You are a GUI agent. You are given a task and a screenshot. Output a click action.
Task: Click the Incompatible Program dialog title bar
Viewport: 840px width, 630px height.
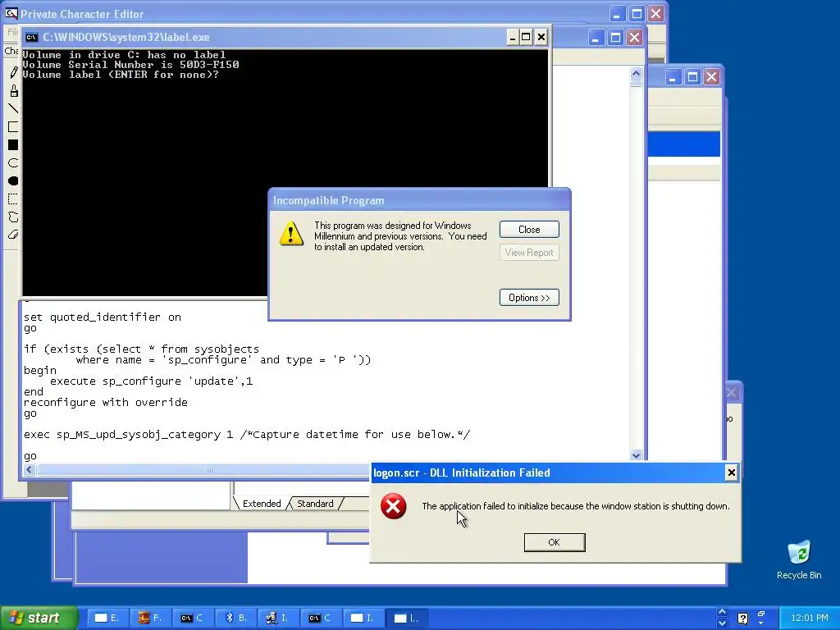click(419, 200)
